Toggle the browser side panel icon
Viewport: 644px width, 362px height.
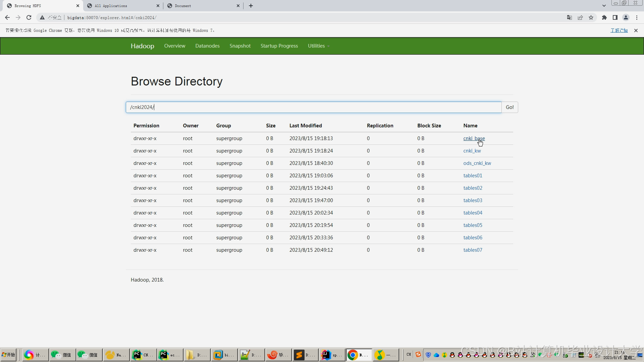tap(615, 17)
